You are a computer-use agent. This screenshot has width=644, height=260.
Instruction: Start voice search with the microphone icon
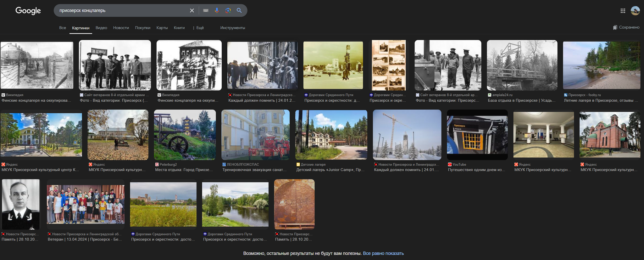point(217,10)
